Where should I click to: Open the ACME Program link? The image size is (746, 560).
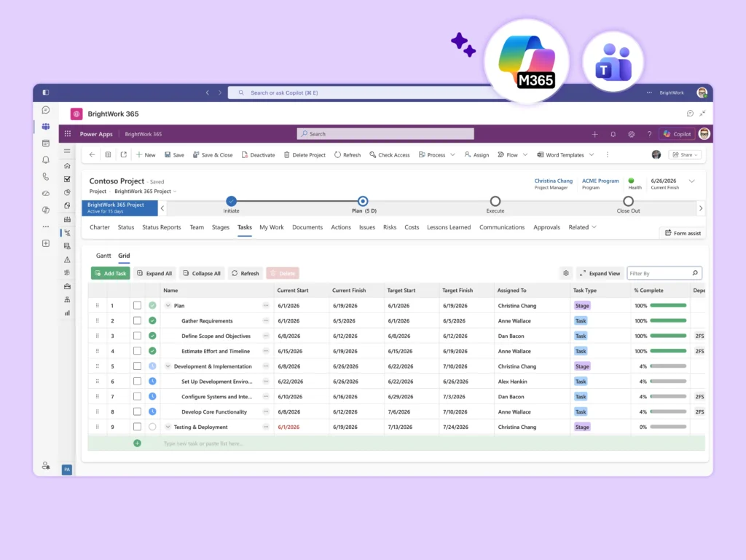click(600, 181)
